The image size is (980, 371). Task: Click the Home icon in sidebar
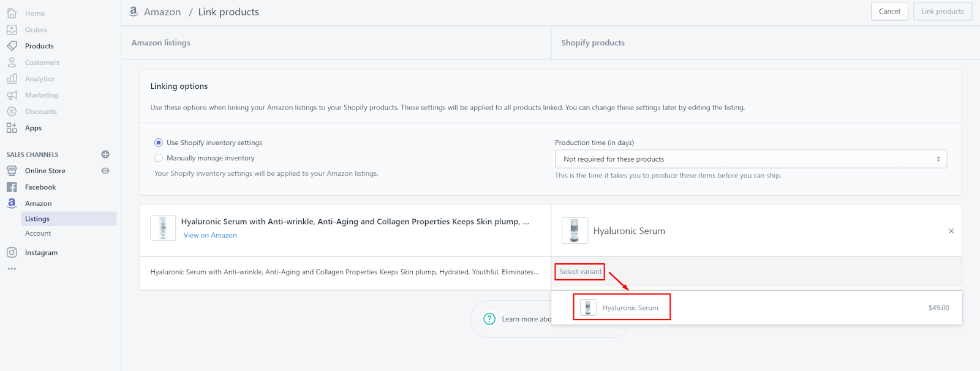[x=12, y=13]
